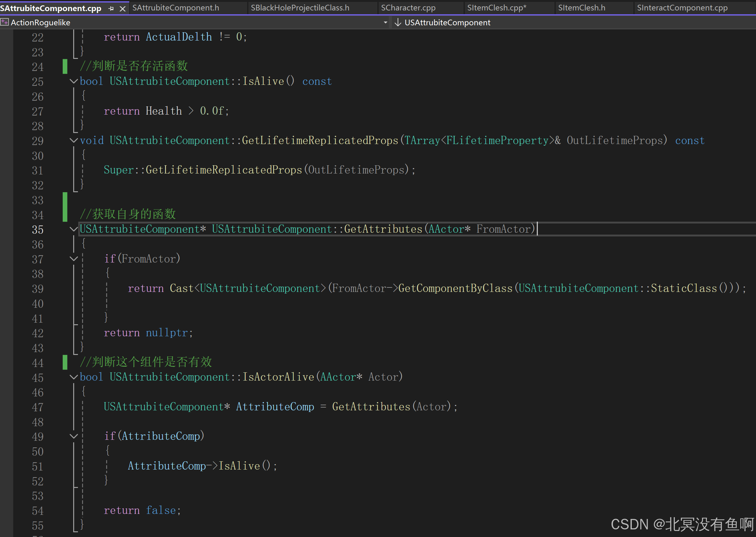Screen dimensions: 756x537
Task: Click the ActionRoguelike project icon
Action: click(x=5, y=22)
